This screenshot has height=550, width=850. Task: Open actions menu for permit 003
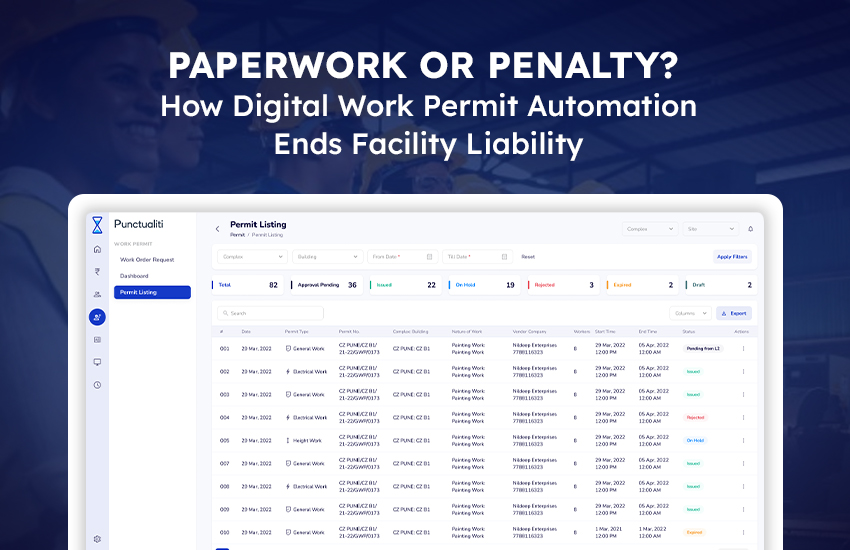(743, 394)
